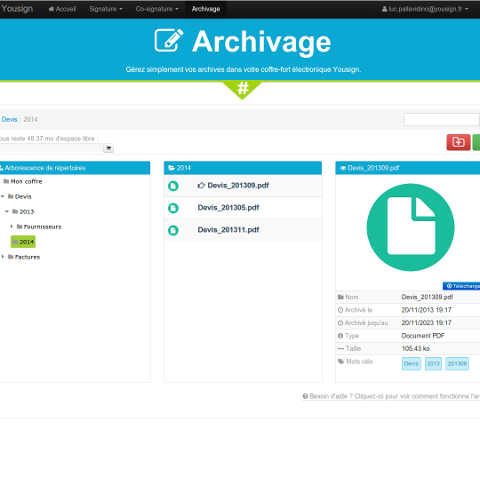Open the user account email dropdown
This screenshot has height=477, width=480.
[425, 9]
